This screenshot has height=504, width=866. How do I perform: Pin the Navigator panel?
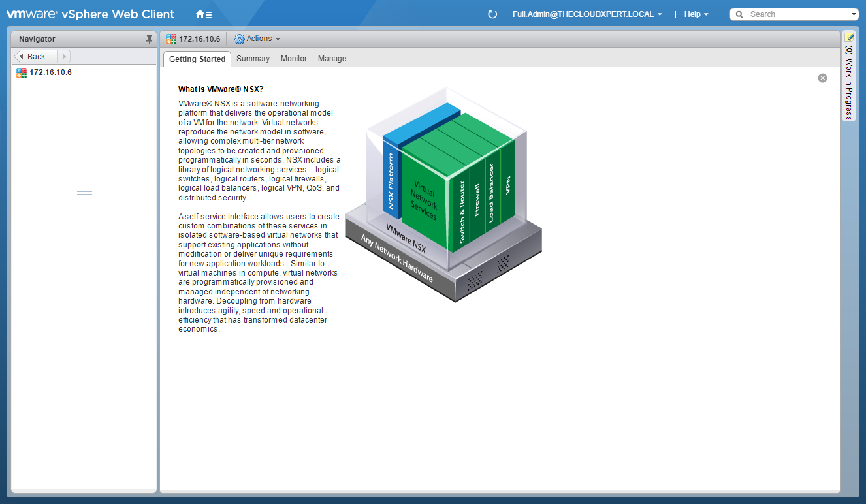click(x=149, y=39)
